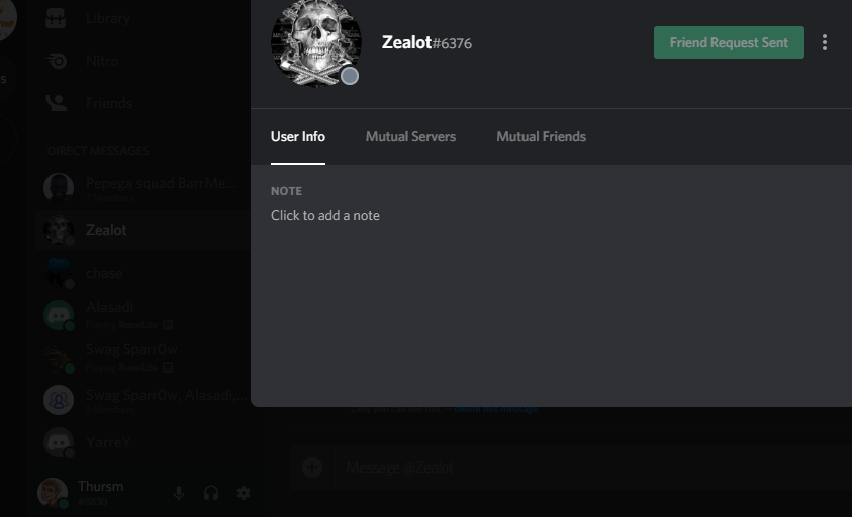Open Swag Sparr0w, Alasadi group DM icon
This screenshot has width=852, height=517.
[x=59, y=400]
